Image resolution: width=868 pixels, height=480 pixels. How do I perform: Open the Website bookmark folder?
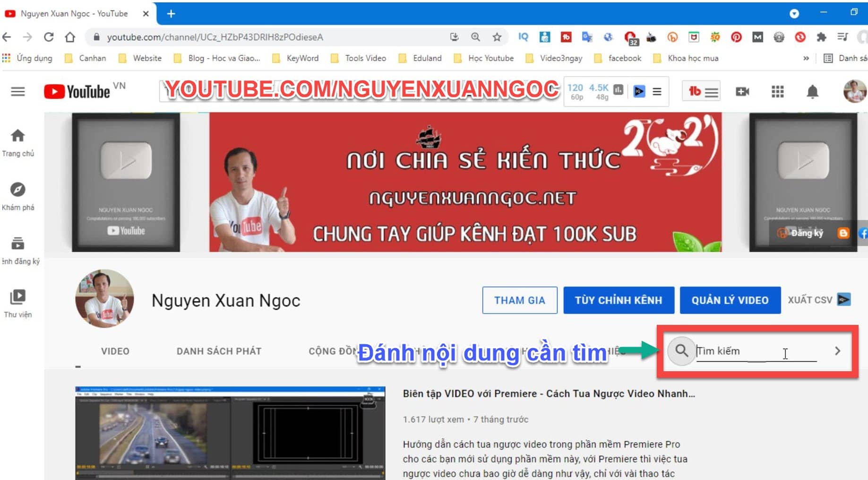140,58
